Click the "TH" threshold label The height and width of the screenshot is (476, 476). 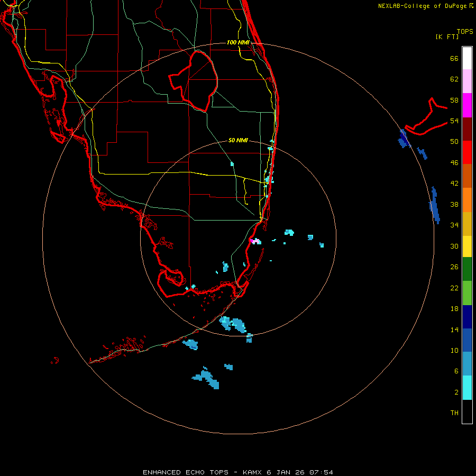(454, 413)
